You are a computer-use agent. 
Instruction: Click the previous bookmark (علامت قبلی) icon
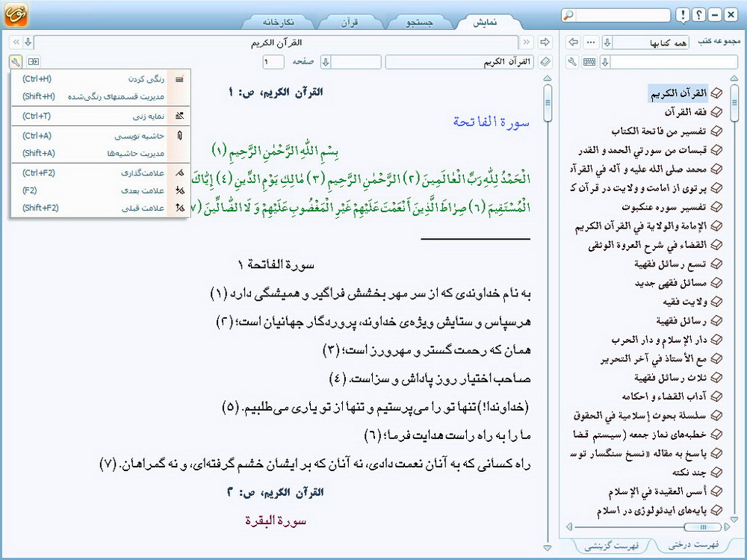coord(179,208)
